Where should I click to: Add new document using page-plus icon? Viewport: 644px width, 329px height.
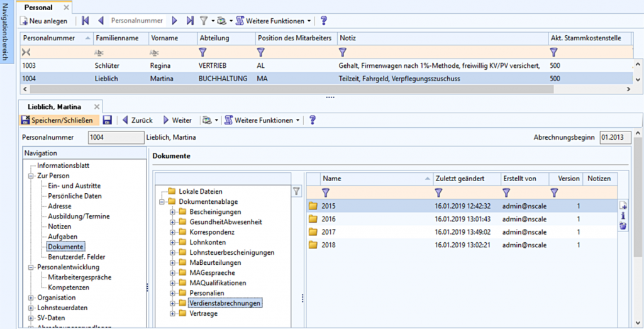(623, 206)
